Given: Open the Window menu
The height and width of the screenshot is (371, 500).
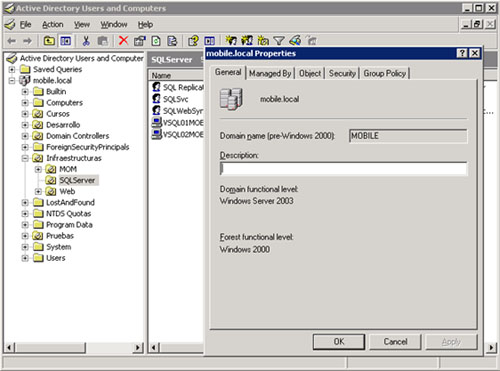Looking at the screenshot, I should tap(114, 25).
